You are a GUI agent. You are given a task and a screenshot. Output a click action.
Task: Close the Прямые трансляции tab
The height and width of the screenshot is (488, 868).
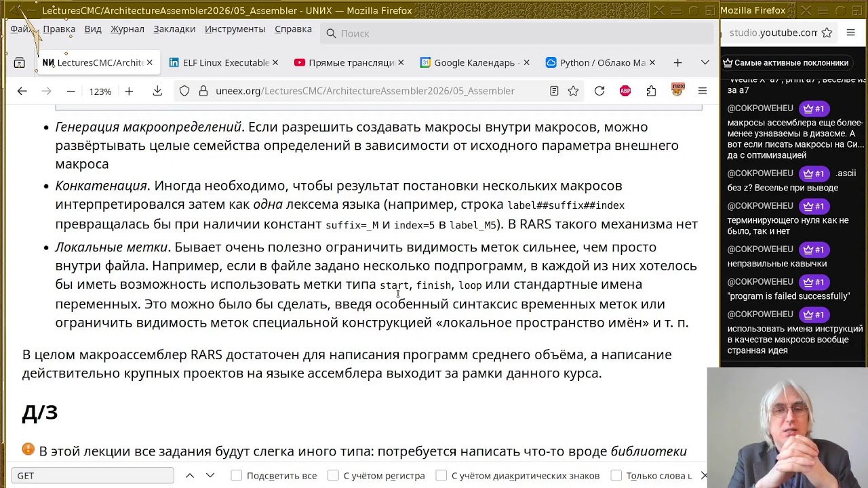[x=401, y=62]
